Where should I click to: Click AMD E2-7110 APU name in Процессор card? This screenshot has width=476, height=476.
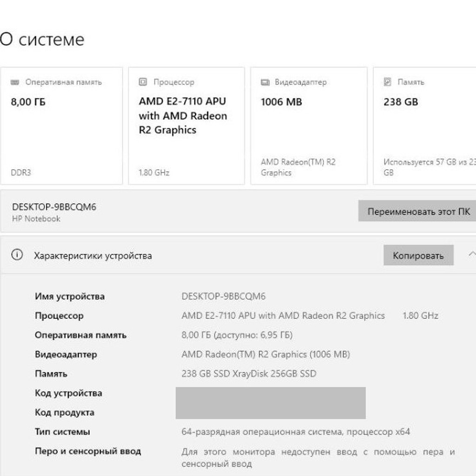[x=183, y=116]
